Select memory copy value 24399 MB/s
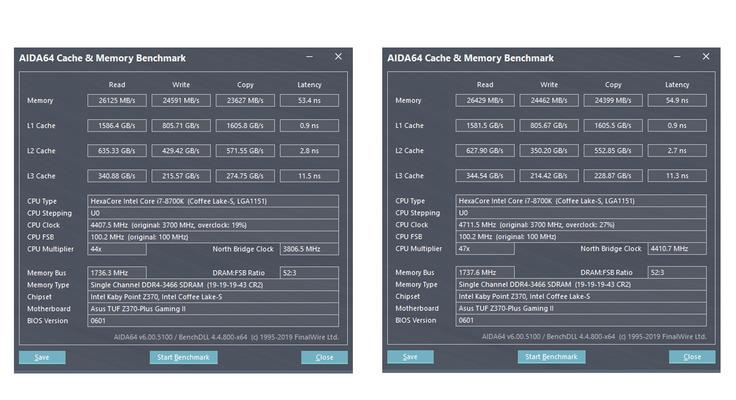The width and height of the screenshot is (736, 400). [613, 100]
